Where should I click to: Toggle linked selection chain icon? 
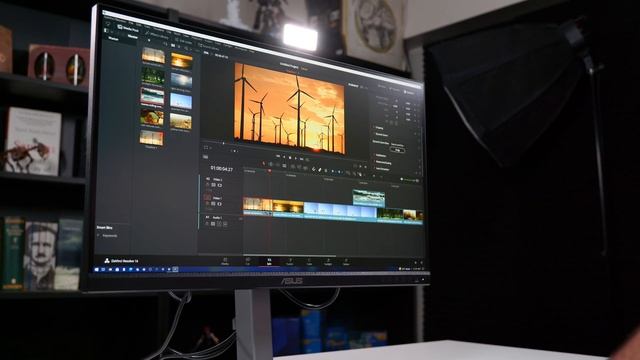click(x=320, y=169)
